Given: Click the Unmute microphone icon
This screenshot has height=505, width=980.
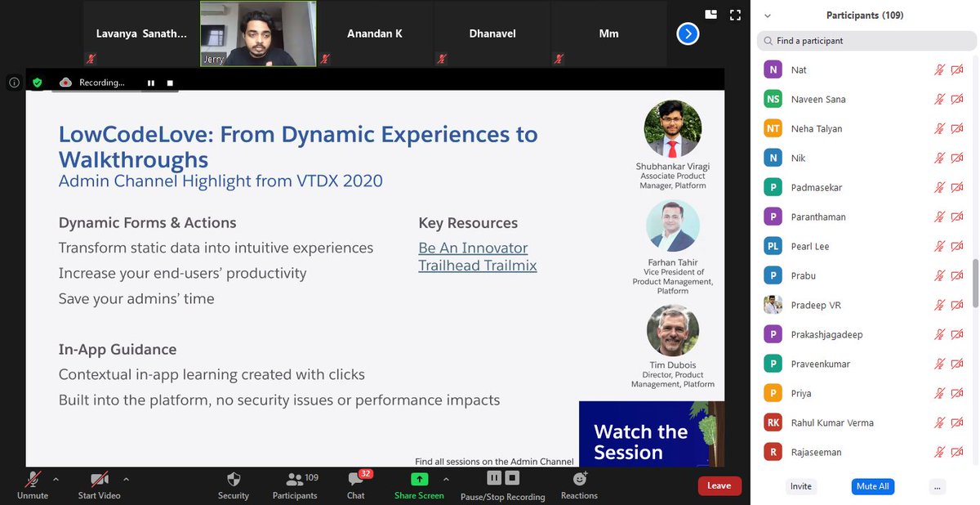Looking at the screenshot, I should 33,480.
